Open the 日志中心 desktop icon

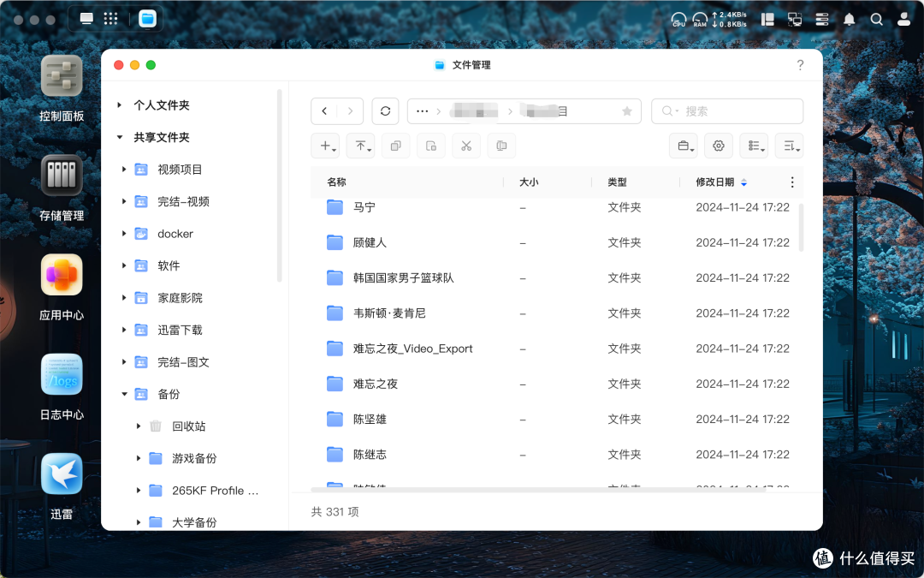tap(62, 374)
